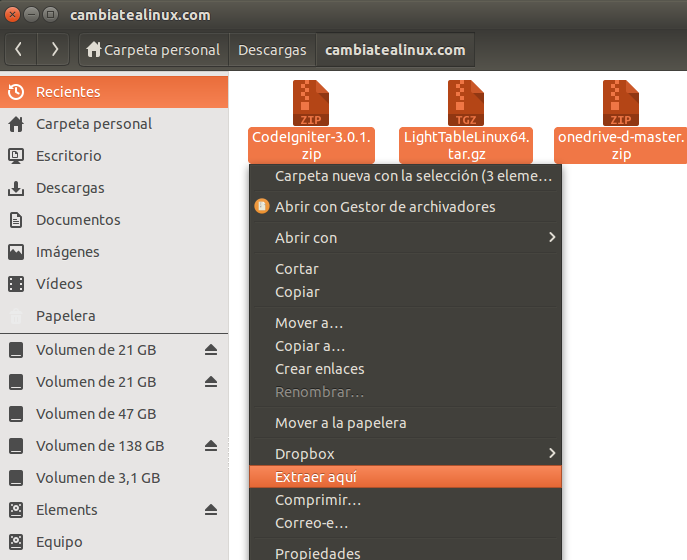Choose Mover a la papelera
Viewport: 687px width, 560px height.
(x=405, y=423)
